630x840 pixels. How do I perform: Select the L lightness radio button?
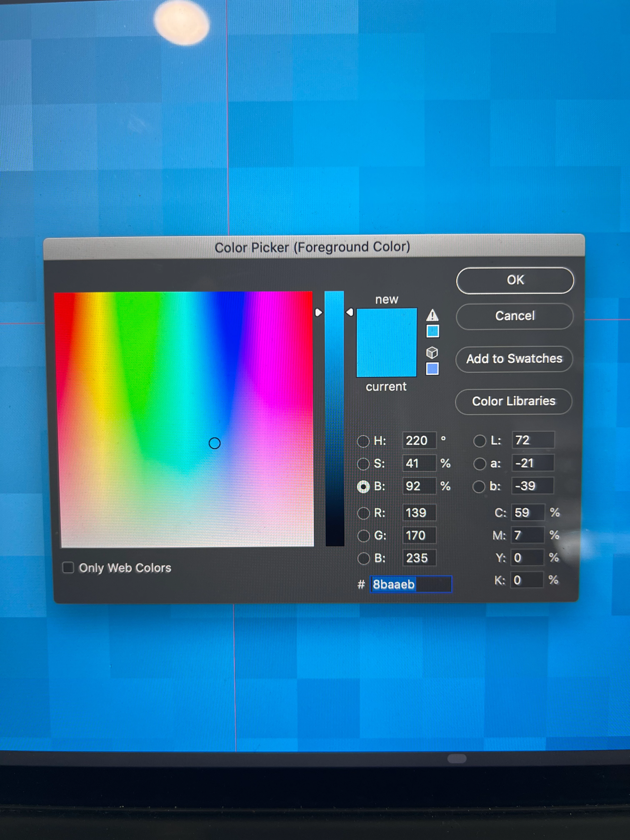click(x=480, y=441)
